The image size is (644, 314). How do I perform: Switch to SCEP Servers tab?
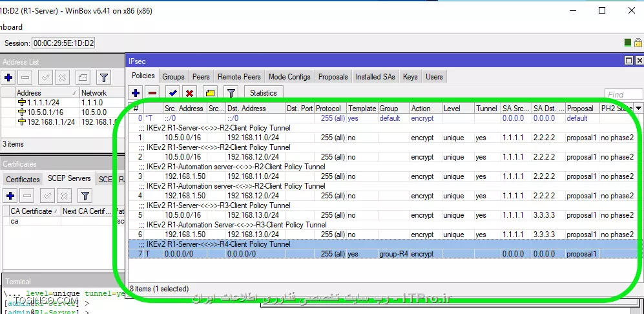tap(69, 178)
